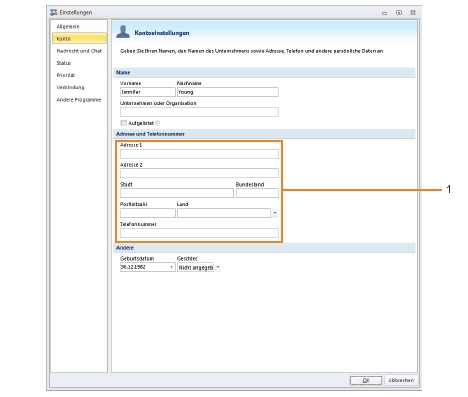Open the Geburtsdatum date picker arrow

(x=171, y=267)
